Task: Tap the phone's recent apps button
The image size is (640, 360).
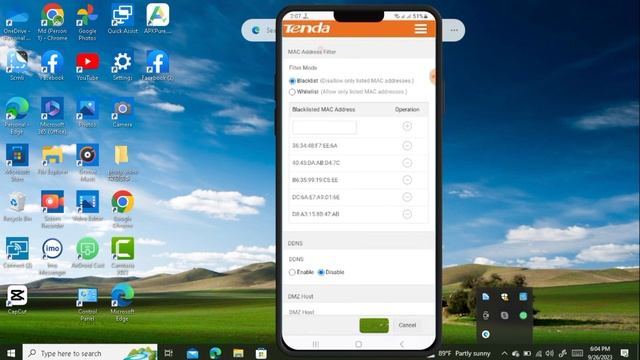Action: pyautogui.click(x=316, y=344)
